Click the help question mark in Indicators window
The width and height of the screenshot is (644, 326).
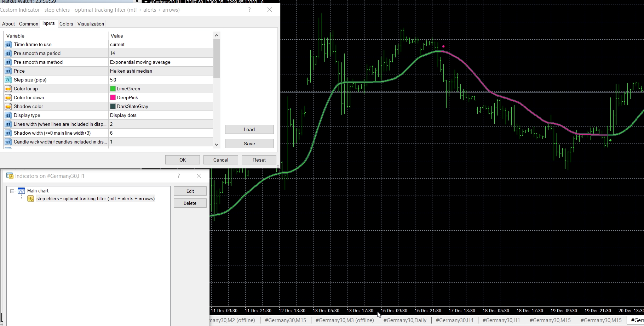click(179, 176)
